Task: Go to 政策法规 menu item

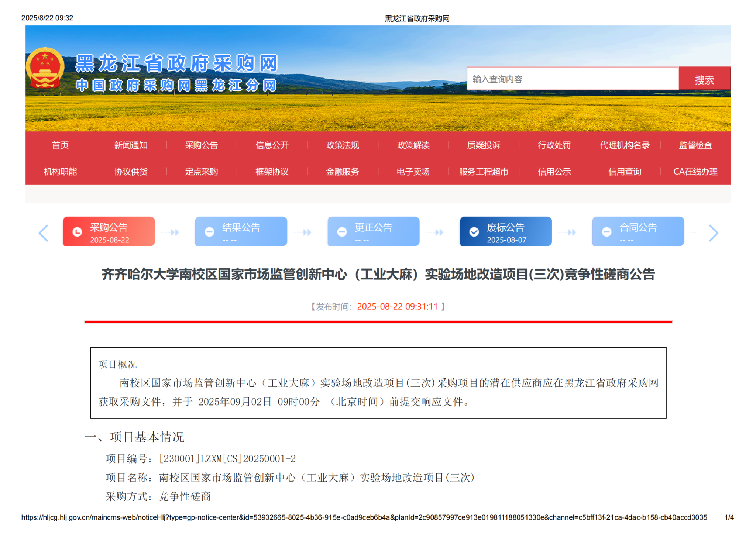Action: (342, 145)
